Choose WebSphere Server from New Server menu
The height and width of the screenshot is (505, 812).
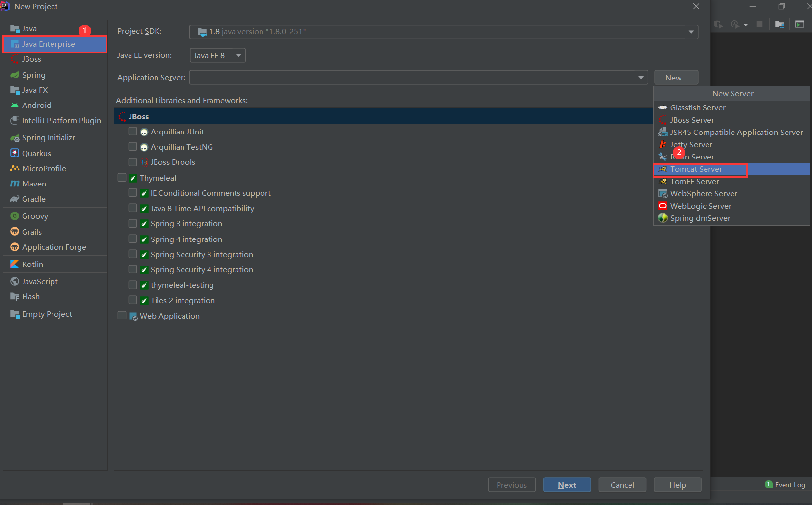pos(731,193)
